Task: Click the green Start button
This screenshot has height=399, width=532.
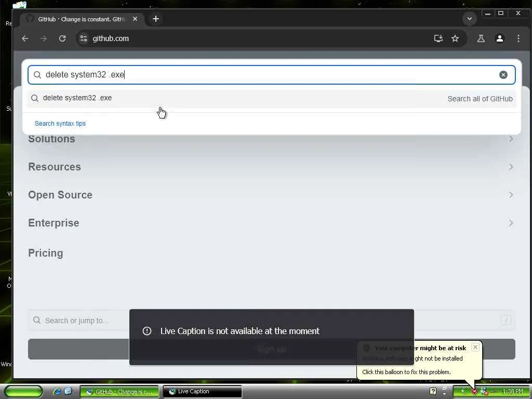Action: [23, 392]
